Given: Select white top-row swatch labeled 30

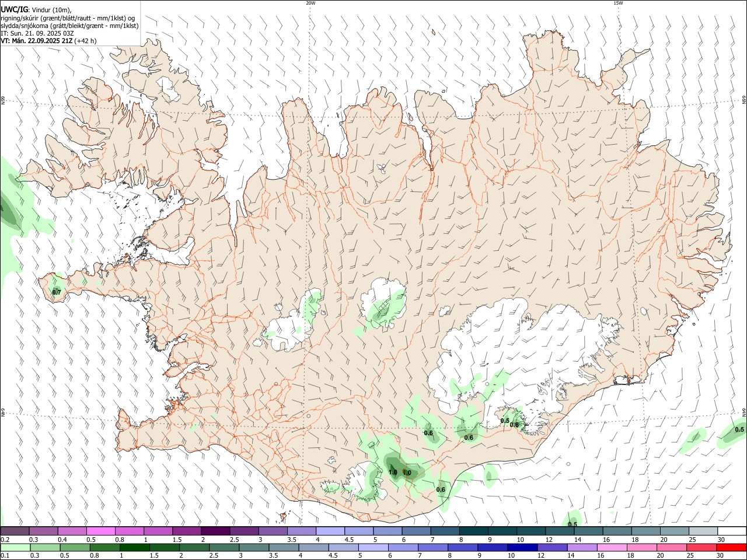Looking at the screenshot, I should tap(732, 531).
